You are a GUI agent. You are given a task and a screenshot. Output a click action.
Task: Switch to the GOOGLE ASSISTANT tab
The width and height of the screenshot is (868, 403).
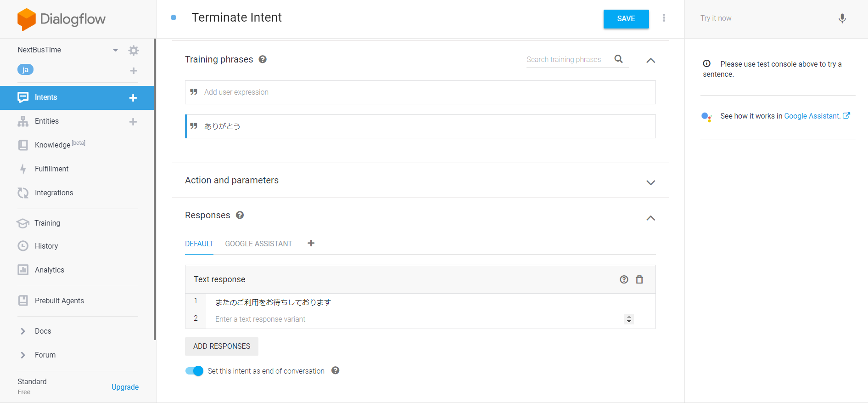tap(258, 244)
